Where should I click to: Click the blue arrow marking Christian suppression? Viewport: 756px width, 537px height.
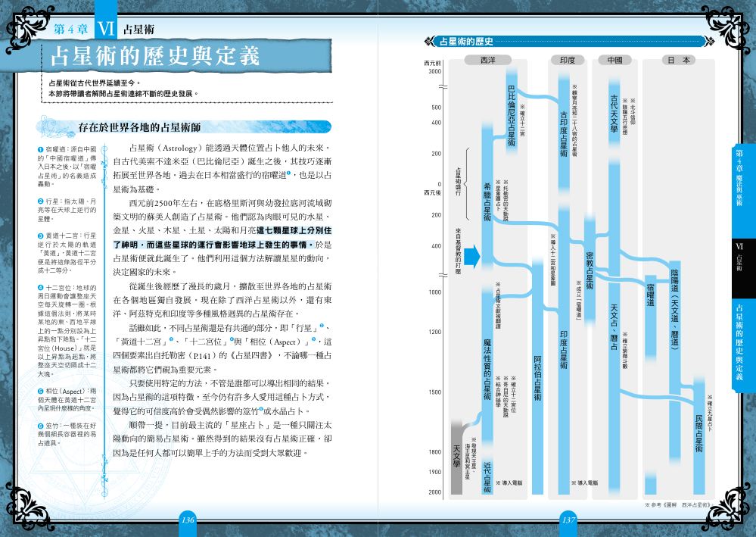click(472, 256)
